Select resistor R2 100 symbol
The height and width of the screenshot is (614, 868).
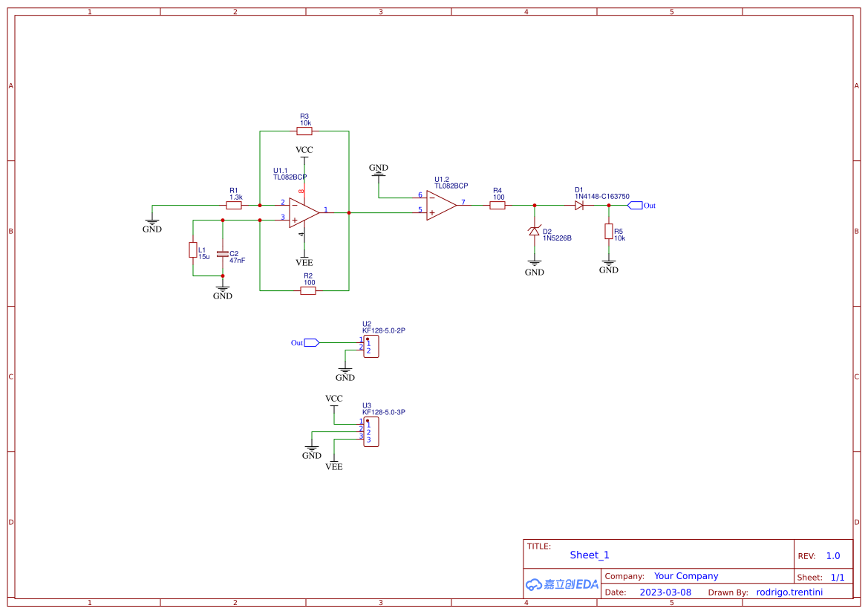(308, 291)
